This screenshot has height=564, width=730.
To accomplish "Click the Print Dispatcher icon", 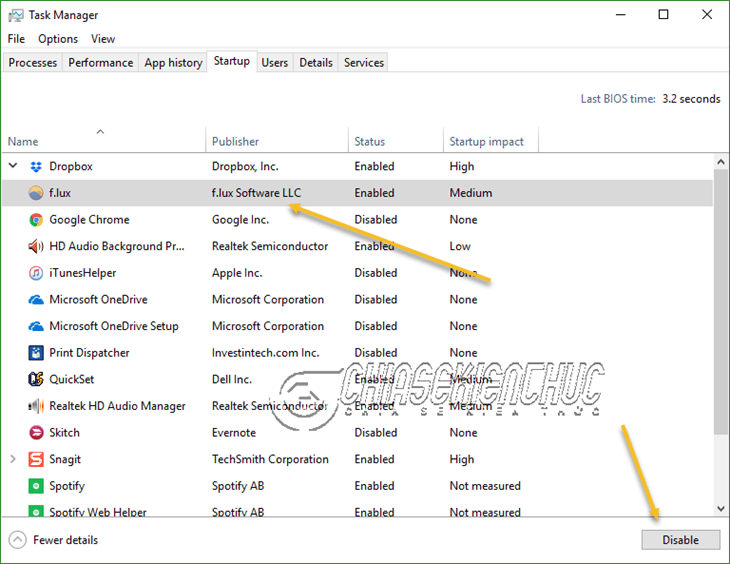I will point(36,353).
